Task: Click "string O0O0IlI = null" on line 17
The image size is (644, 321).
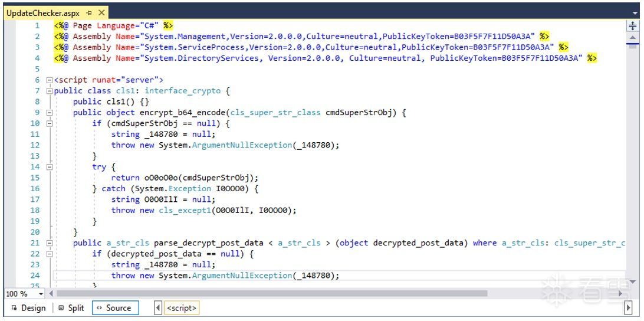Action: coord(161,199)
